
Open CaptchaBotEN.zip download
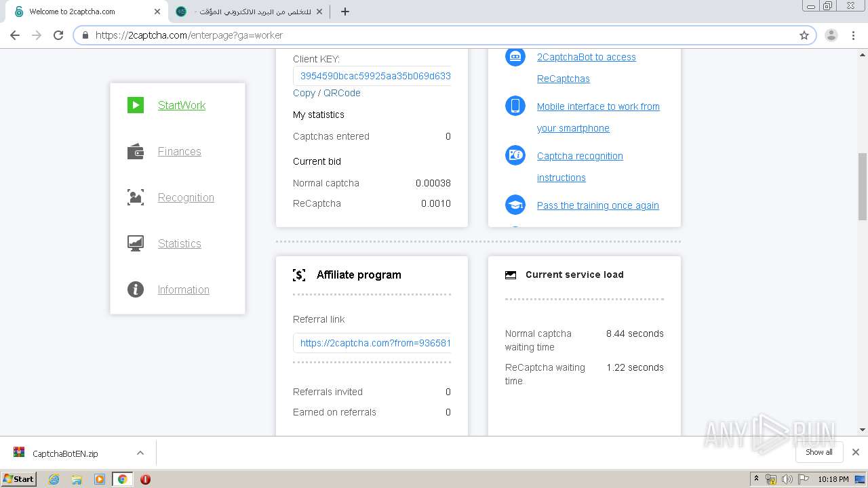pyautogui.click(x=65, y=453)
